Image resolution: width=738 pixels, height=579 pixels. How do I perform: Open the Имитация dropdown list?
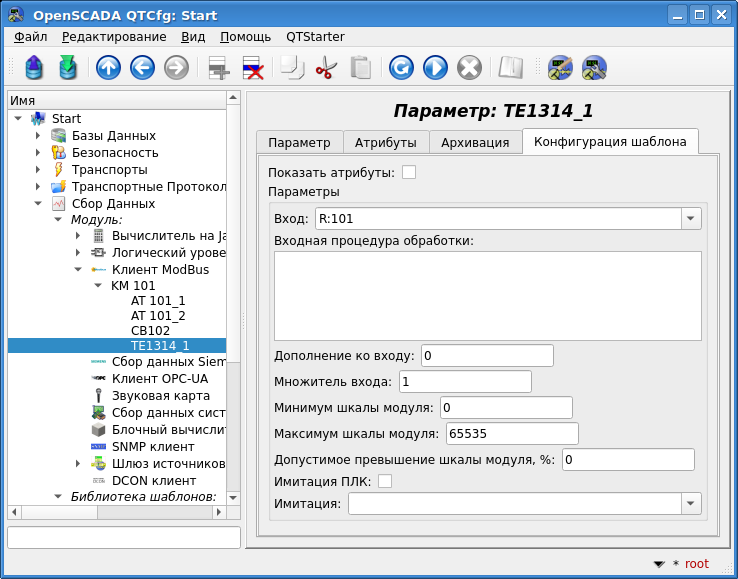pyautogui.click(x=691, y=503)
